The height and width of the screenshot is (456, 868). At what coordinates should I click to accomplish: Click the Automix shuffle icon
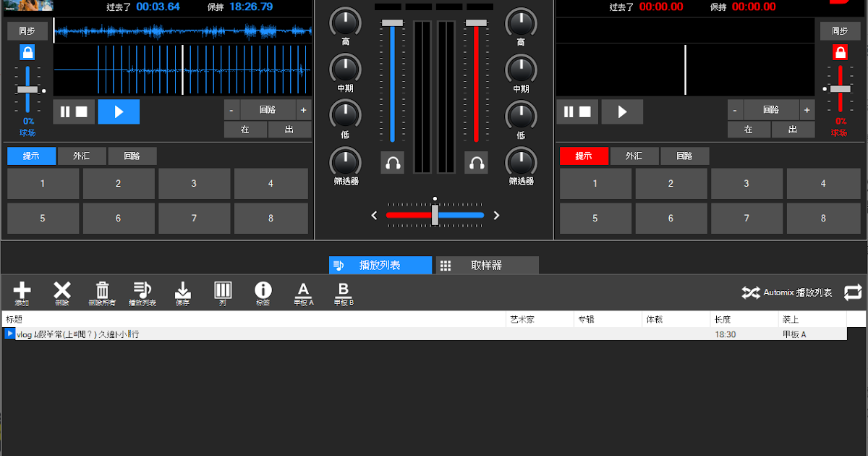(750, 292)
